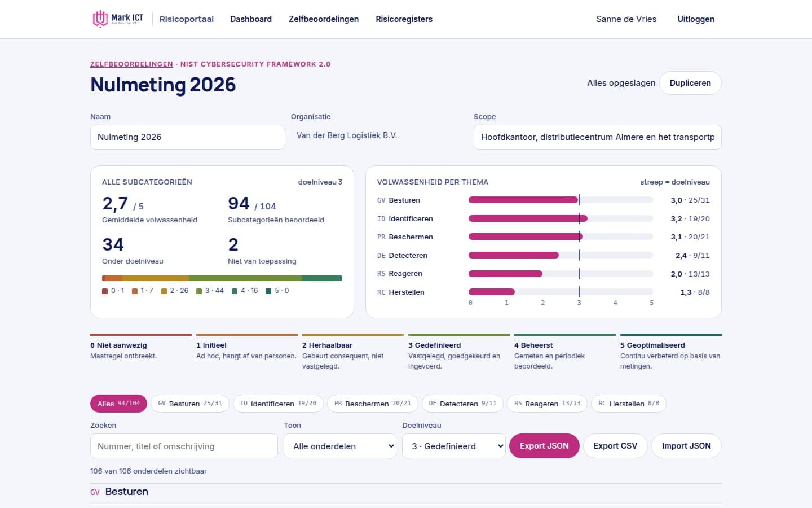The width and height of the screenshot is (812, 508).
Task: Open the Doelniveau '3 · Gedefinieerd' dropdown
Action: [454, 446]
